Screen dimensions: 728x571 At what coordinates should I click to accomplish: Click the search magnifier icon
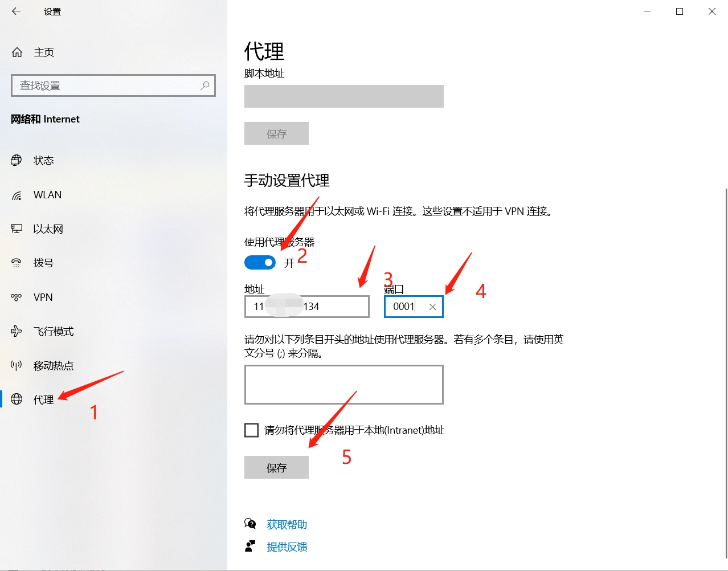(205, 85)
